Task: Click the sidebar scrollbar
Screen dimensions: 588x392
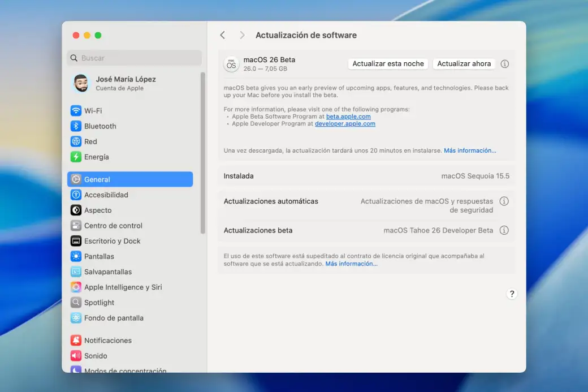Action: click(x=203, y=153)
